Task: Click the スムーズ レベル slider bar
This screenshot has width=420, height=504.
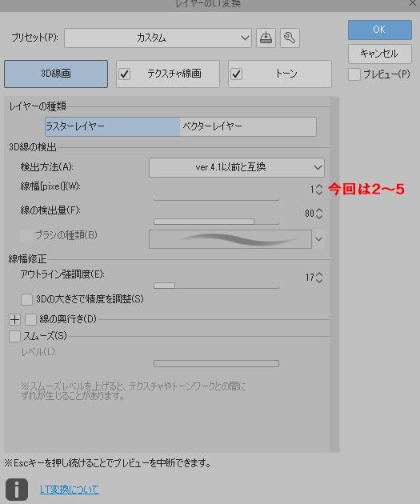Action: (216, 363)
